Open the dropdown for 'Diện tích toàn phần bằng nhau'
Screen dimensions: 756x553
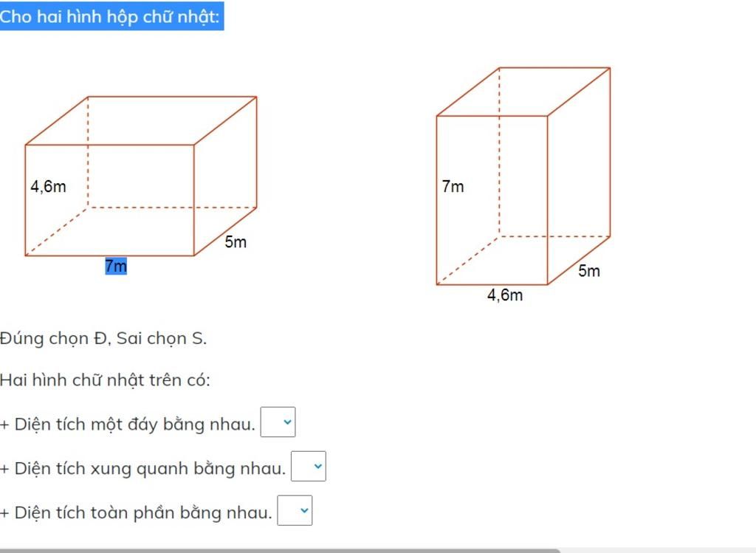[x=295, y=510]
